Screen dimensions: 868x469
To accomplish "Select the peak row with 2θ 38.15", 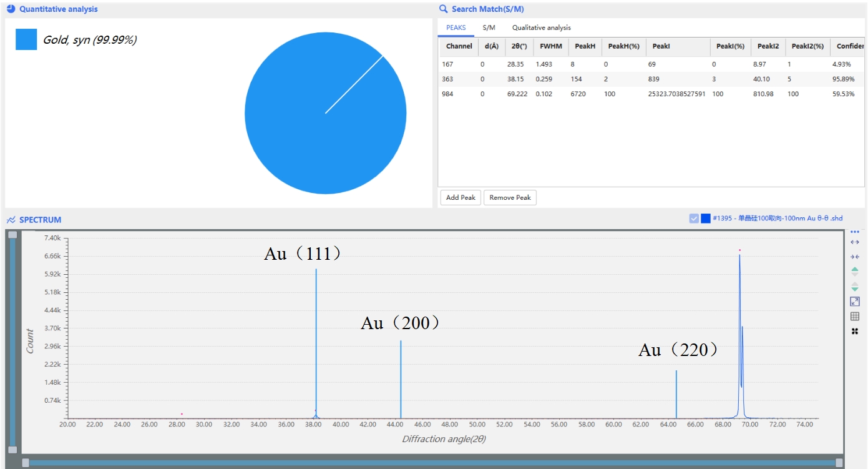I will click(562, 79).
